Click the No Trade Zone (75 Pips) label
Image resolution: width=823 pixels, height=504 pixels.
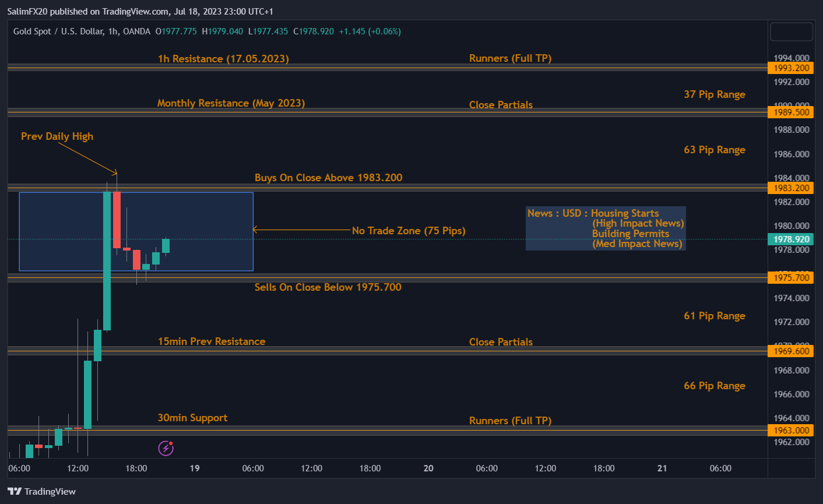point(409,231)
